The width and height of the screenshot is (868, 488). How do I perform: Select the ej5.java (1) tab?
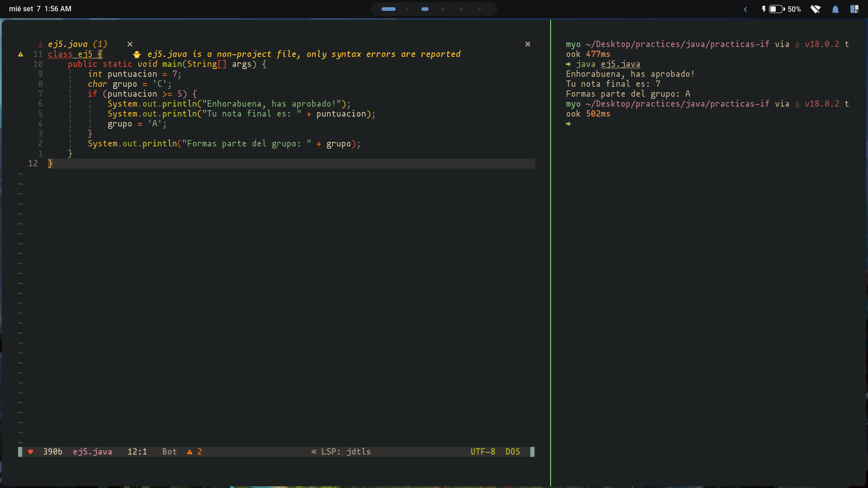(77, 44)
